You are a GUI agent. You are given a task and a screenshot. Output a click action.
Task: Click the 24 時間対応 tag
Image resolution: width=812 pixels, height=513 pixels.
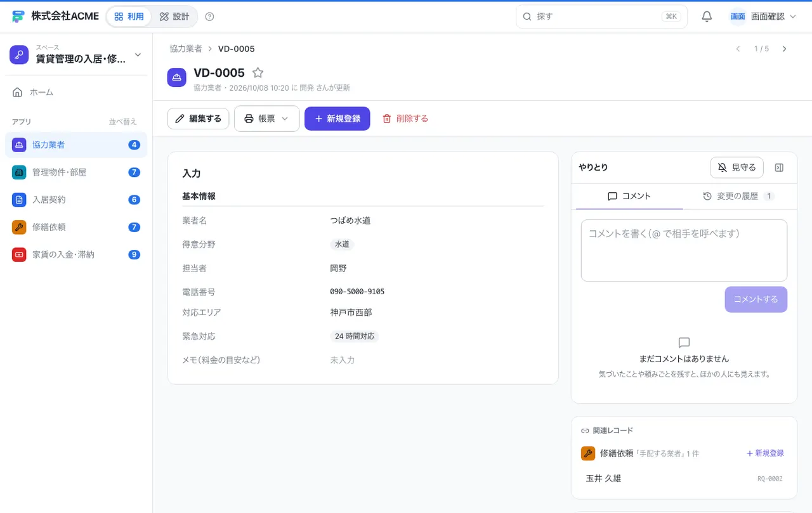(x=355, y=337)
